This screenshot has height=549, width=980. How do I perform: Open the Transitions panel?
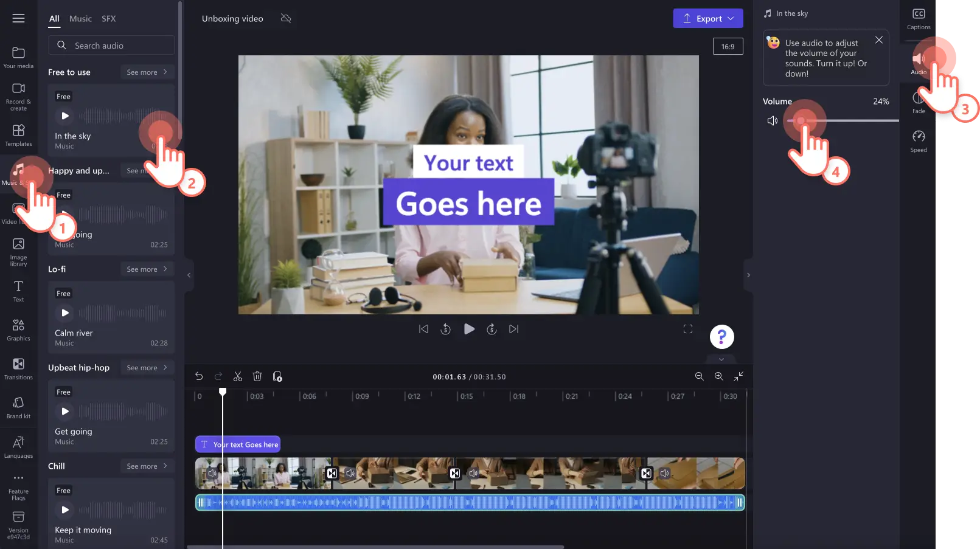[18, 369]
